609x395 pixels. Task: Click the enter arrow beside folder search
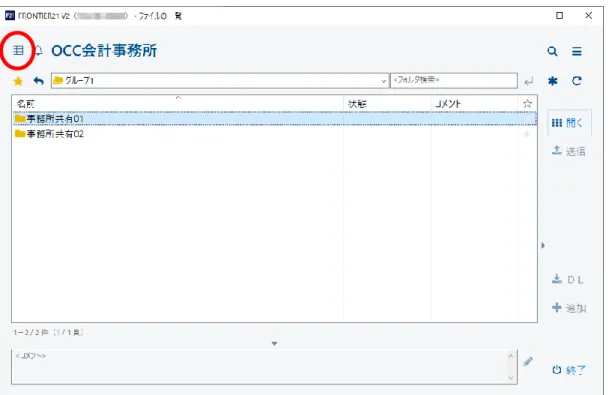[528, 81]
